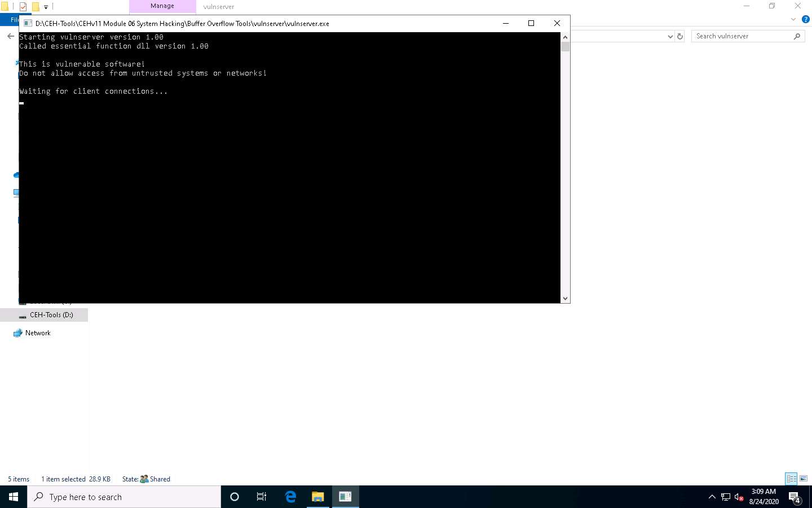Click the folder icon in Explorer title bar
Viewport: 812px width, 508px height.
click(x=5, y=7)
